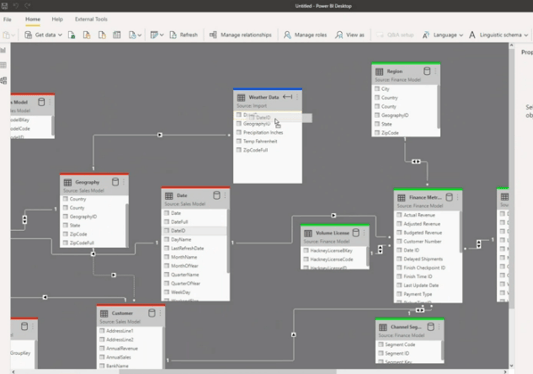Viewport: 533px width, 374px height.
Task: Click the Date table storage mode icon
Action: tap(217, 195)
